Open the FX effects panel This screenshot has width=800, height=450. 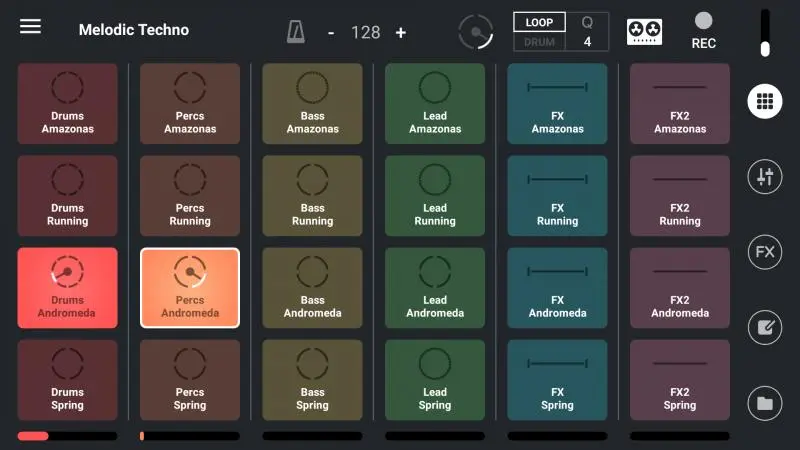click(765, 252)
